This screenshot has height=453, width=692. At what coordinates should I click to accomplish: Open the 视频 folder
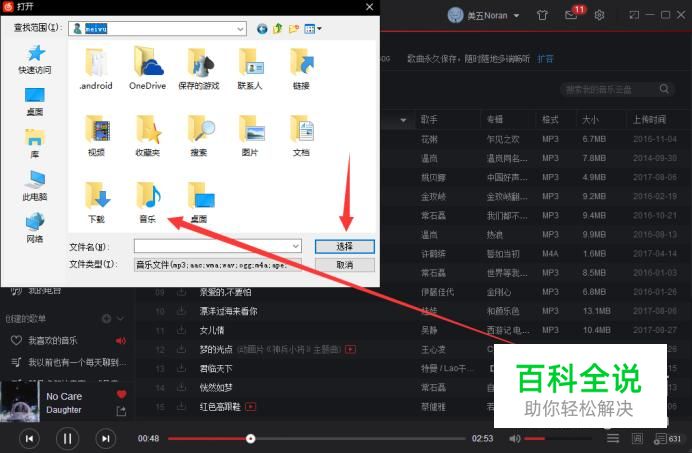(x=96, y=135)
